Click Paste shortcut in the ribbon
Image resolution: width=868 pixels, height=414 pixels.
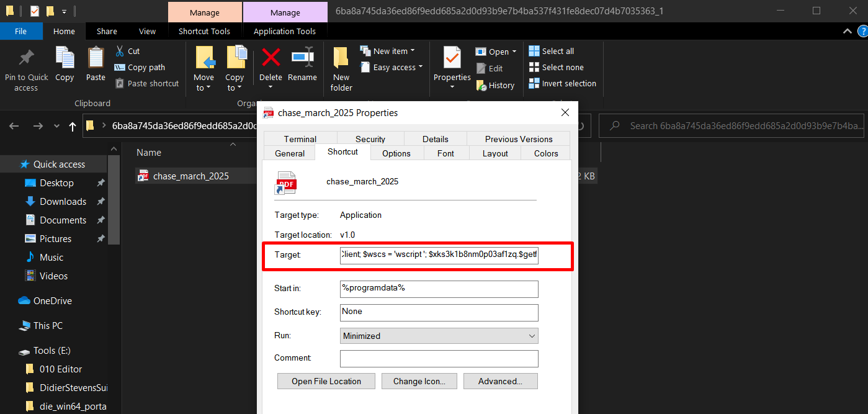point(147,83)
